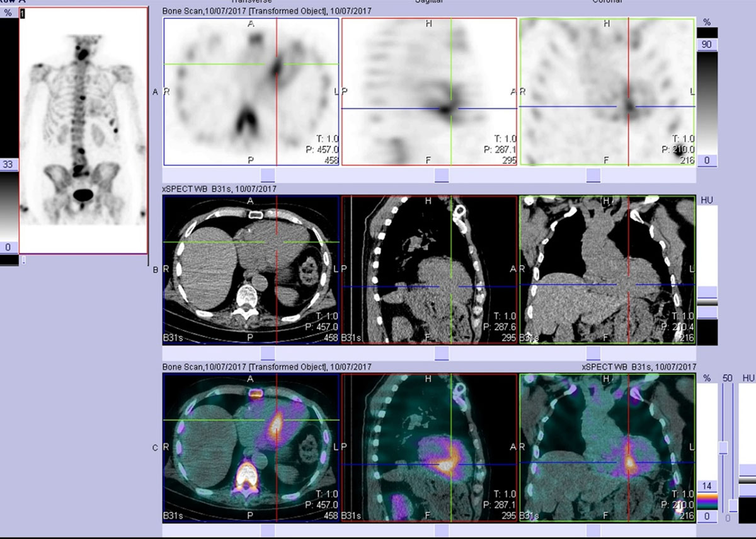Viewport: 756px width, 539px height.
Task: Click the 0 lower threshold on SPECT colorbar
Action: pos(707,161)
